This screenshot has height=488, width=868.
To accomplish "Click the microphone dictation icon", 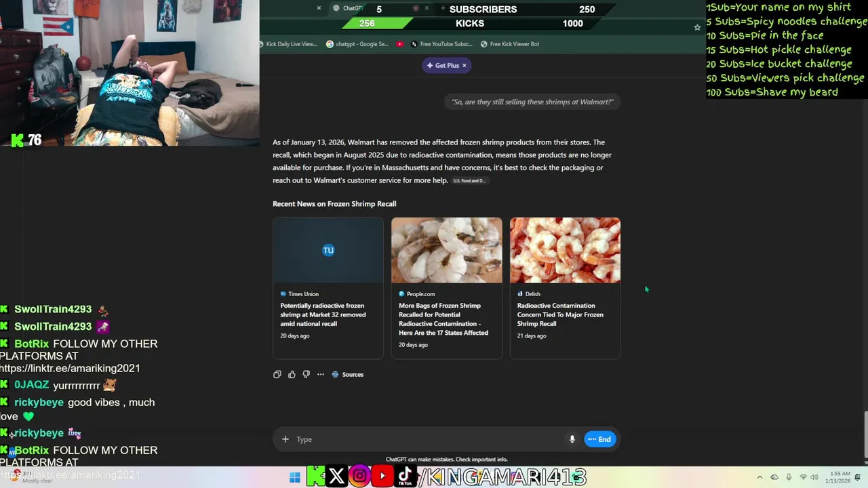I will 572,439.
